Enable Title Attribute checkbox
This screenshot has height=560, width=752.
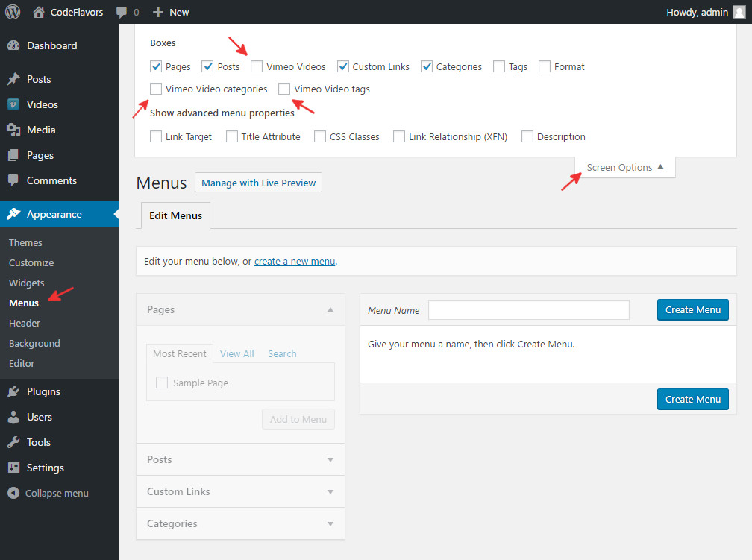pos(231,136)
